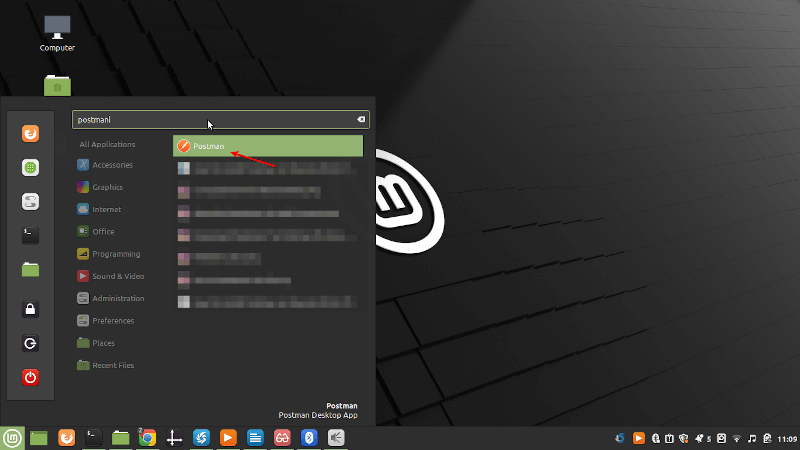Open Firefox from the menu favorites sidebar
The width and height of the screenshot is (800, 450).
(31, 134)
